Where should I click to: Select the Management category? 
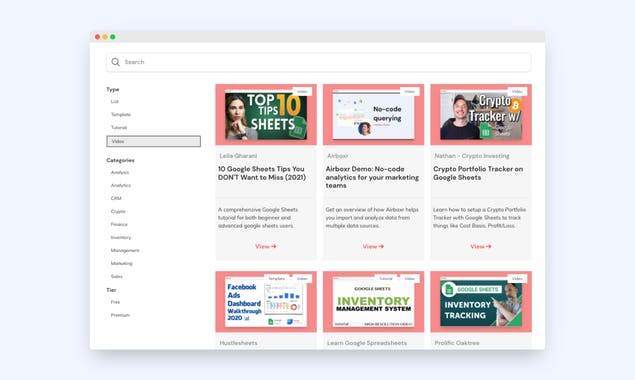(x=125, y=250)
